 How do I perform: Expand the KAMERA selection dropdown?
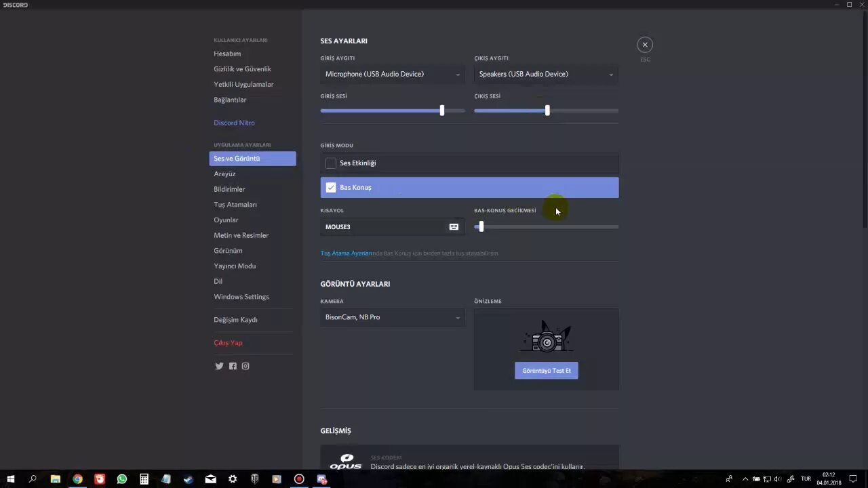pos(392,317)
